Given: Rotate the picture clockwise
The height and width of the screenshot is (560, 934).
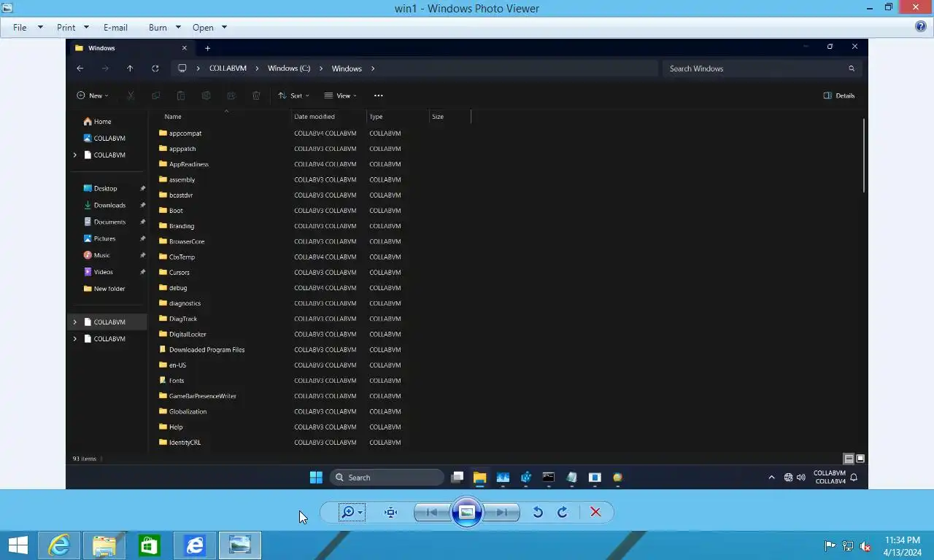Looking at the screenshot, I should pyautogui.click(x=563, y=512).
